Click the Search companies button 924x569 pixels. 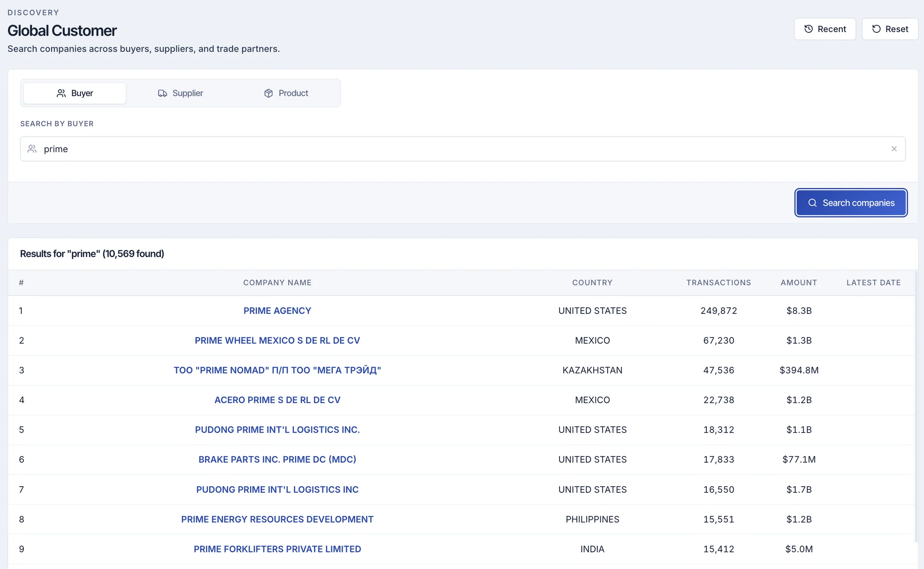pos(851,203)
